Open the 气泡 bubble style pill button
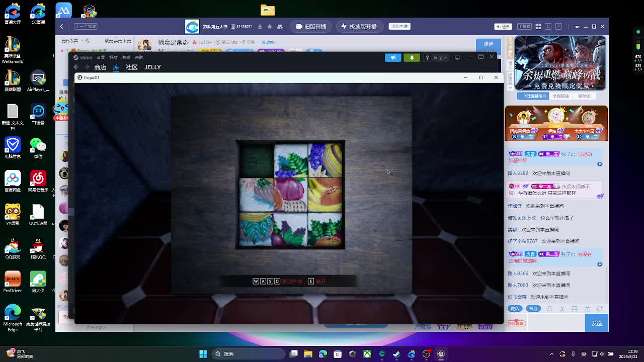 533,309
